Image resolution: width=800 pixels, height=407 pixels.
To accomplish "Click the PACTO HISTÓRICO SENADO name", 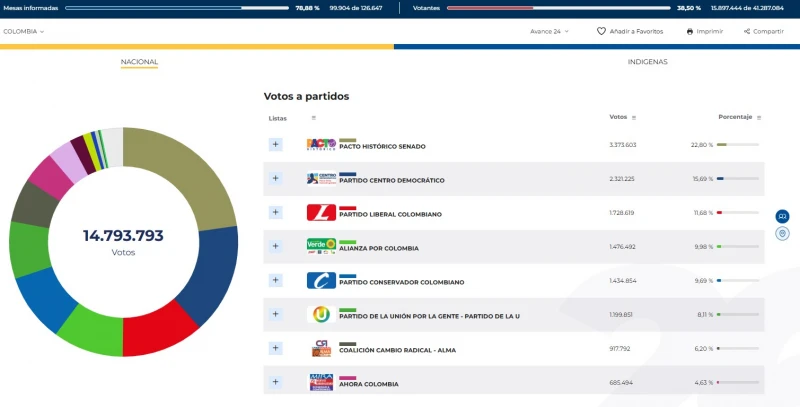I will click(382, 146).
